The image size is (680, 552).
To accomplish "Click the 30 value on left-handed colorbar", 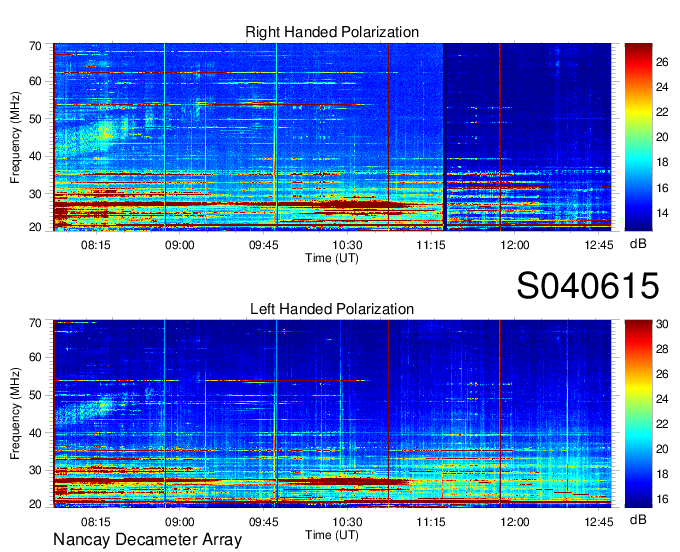I will [x=662, y=324].
